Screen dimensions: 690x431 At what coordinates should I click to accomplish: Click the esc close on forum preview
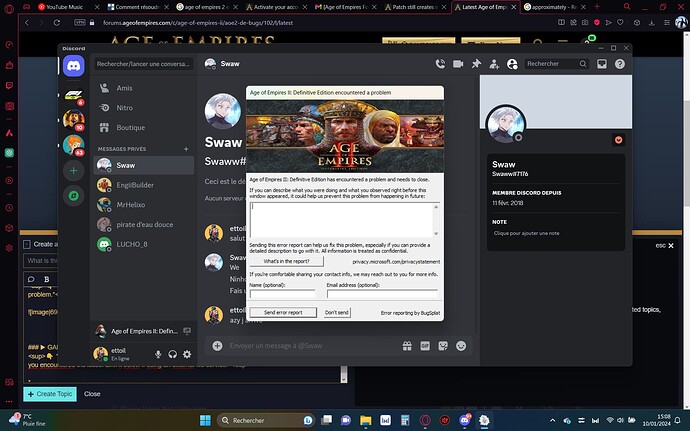tap(664, 246)
